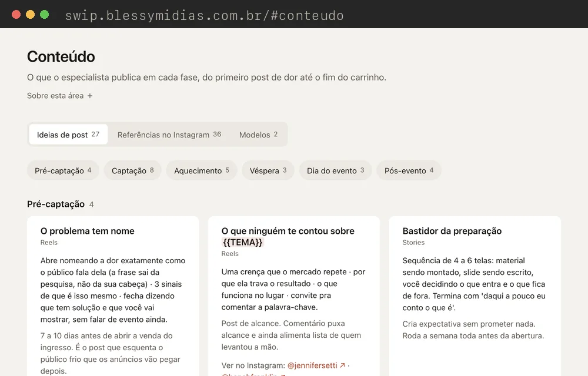This screenshot has height=376, width=588.
Task: Click 'Post de alcance' note text
Action: coord(250,323)
